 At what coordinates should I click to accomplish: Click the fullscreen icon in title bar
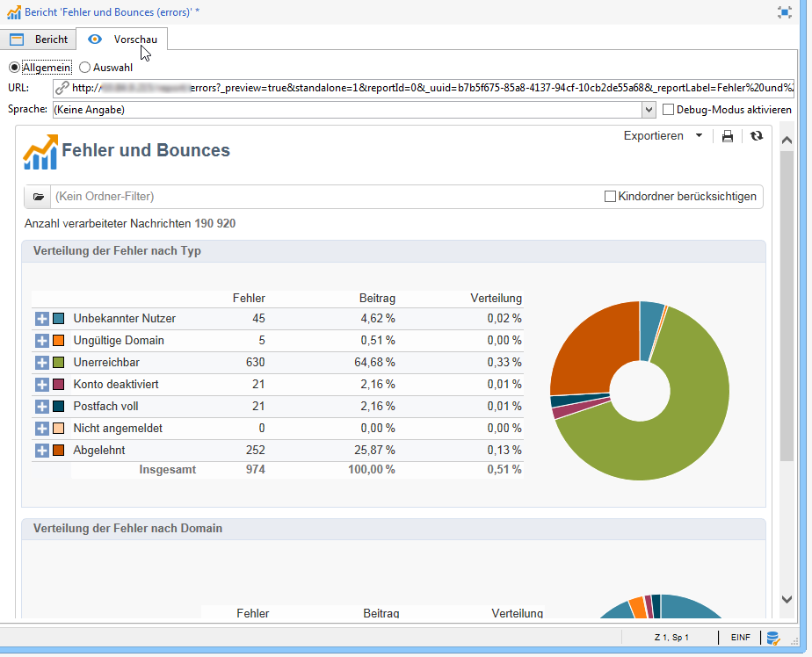tap(785, 12)
